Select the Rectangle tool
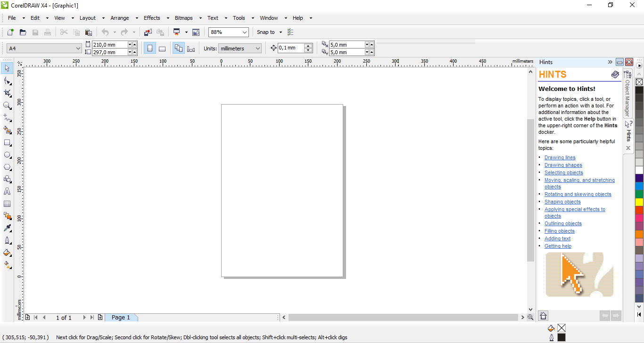Screen dimensions: 644x343 pos(7,142)
